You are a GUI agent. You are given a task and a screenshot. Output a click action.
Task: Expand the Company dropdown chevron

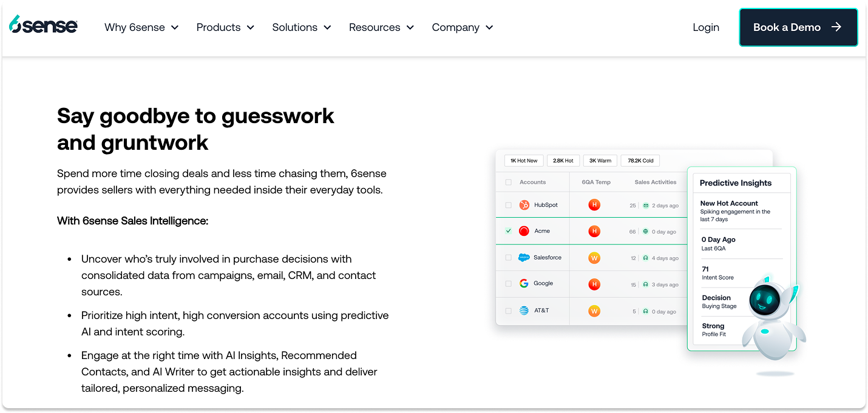coord(489,28)
